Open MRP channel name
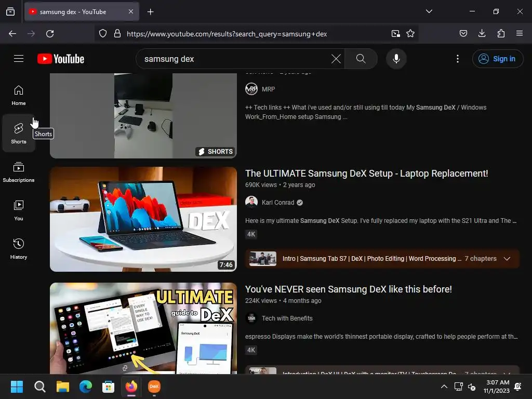This screenshot has width=532, height=399. pos(268,89)
